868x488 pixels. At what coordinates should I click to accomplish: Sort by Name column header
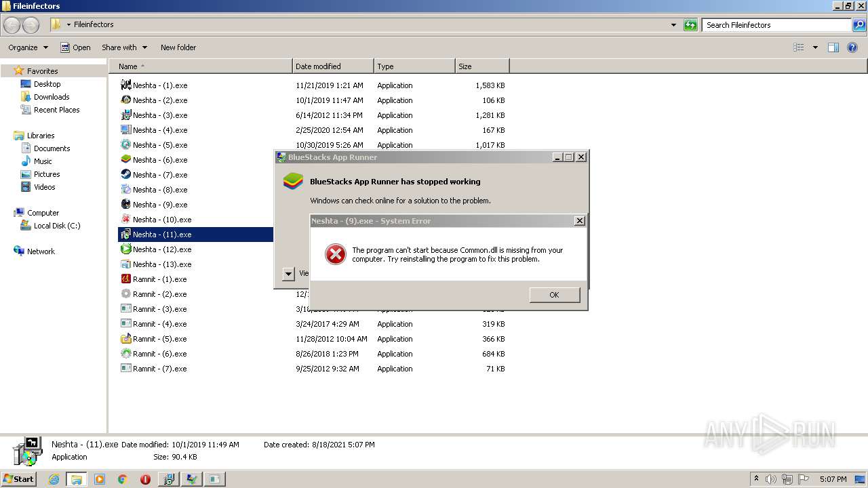point(201,66)
